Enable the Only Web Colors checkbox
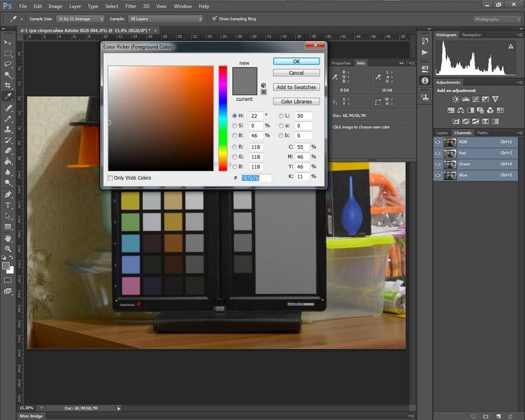Viewport: 525px width, 420px height. point(110,178)
